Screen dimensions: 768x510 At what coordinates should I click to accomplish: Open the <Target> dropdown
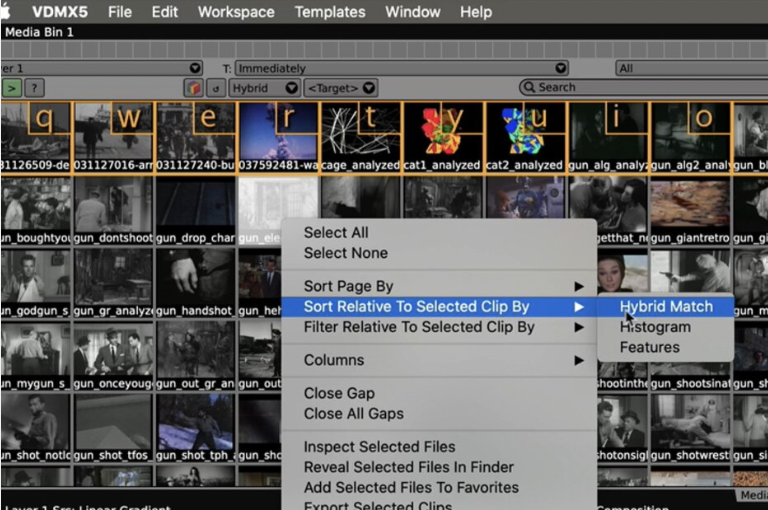[x=341, y=88]
